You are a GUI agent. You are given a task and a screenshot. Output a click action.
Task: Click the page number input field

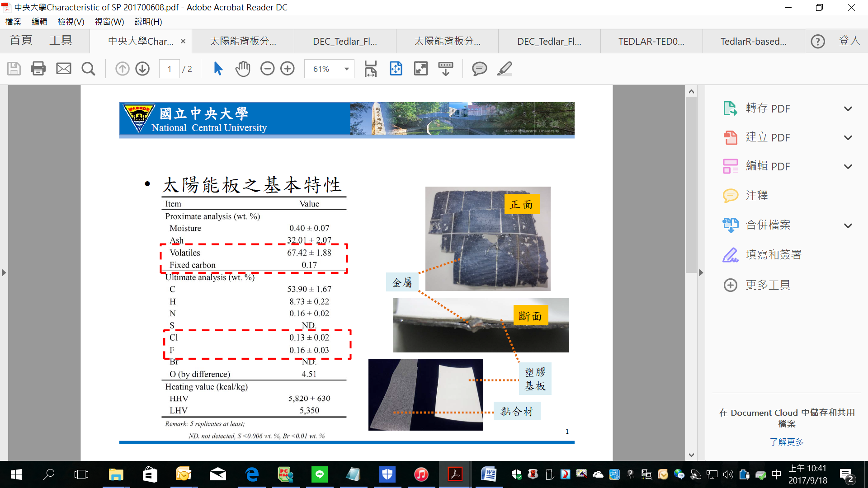170,69
